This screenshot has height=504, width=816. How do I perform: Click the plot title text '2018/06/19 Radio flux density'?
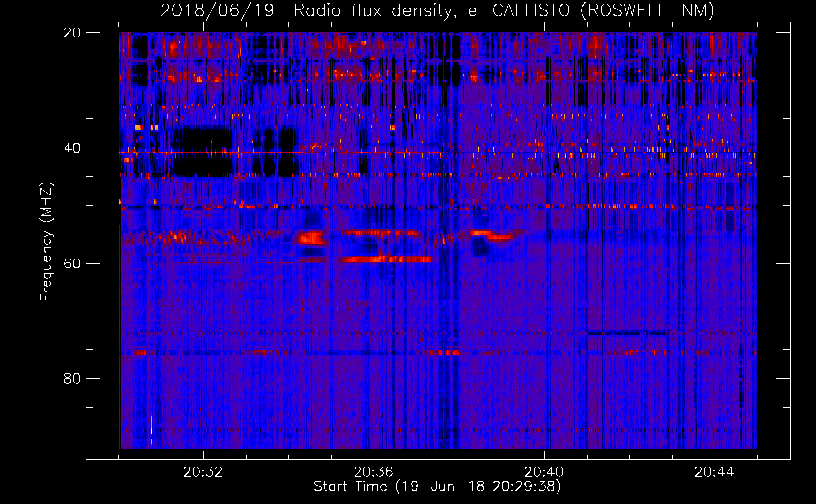pos(309,10)
